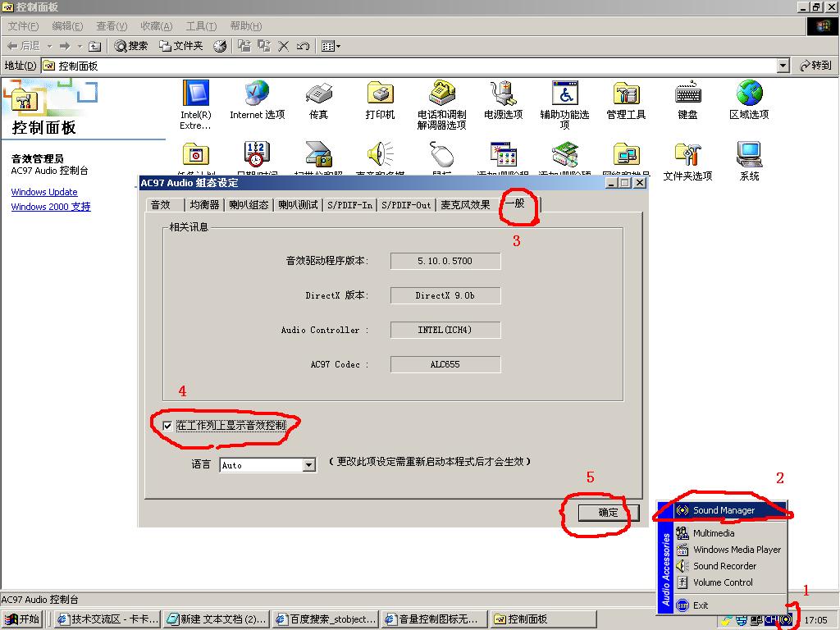Image resolution: width=840 pixels, height=630 pixels.
Task: Click the up one level folder icon
Action: click(95, 46)
